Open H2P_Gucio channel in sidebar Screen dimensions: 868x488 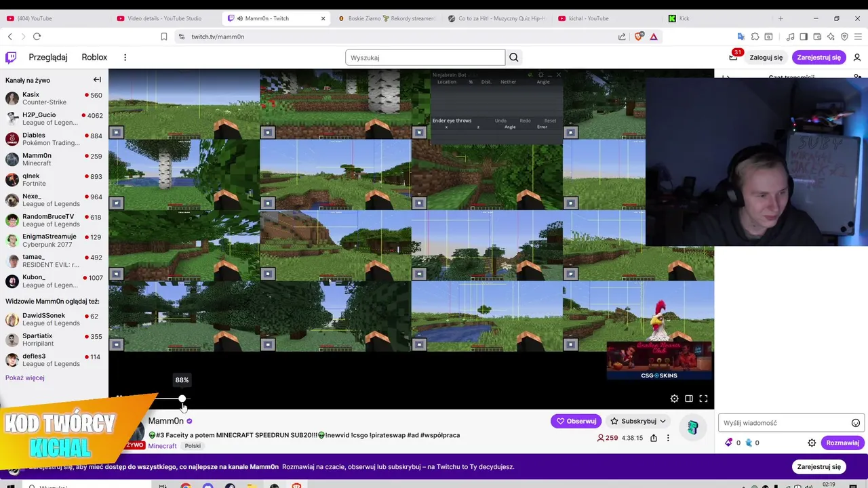point(54,119)
